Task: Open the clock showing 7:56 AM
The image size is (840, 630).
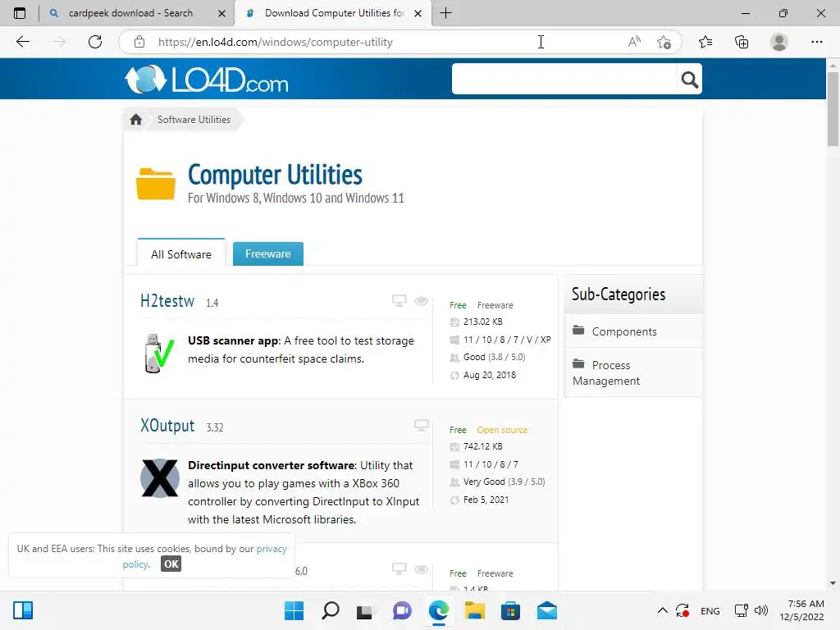Action: [802, 610]
